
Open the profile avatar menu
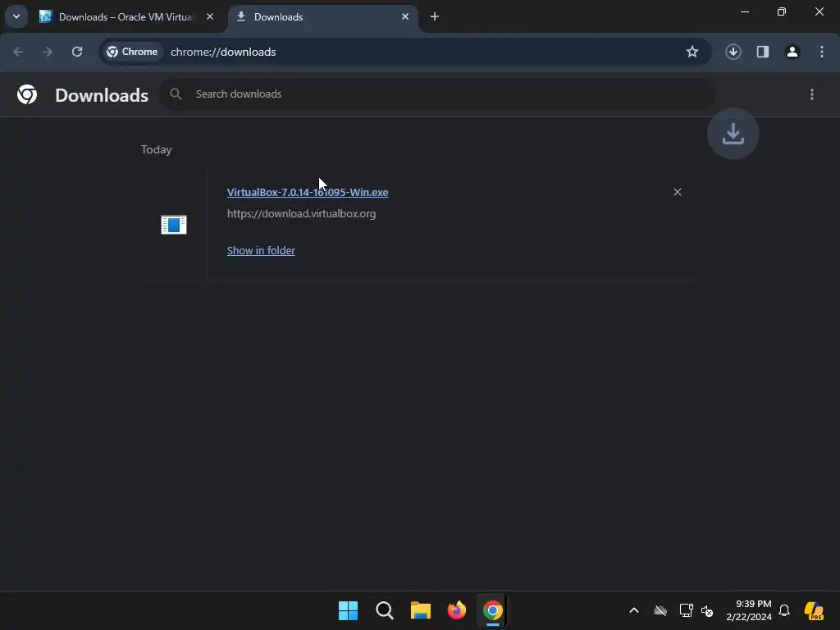click(792, 52)
